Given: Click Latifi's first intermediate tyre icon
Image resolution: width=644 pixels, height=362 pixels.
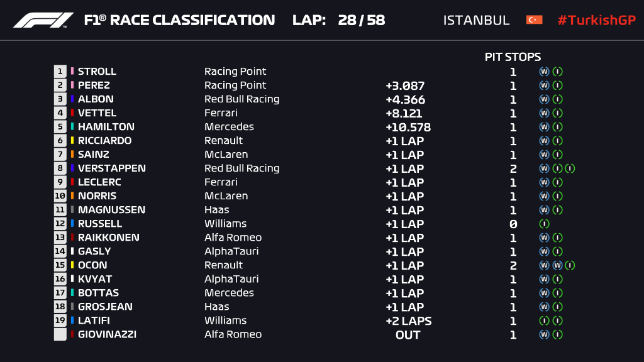Looking at the screenshot, I should tap(544, 321).
